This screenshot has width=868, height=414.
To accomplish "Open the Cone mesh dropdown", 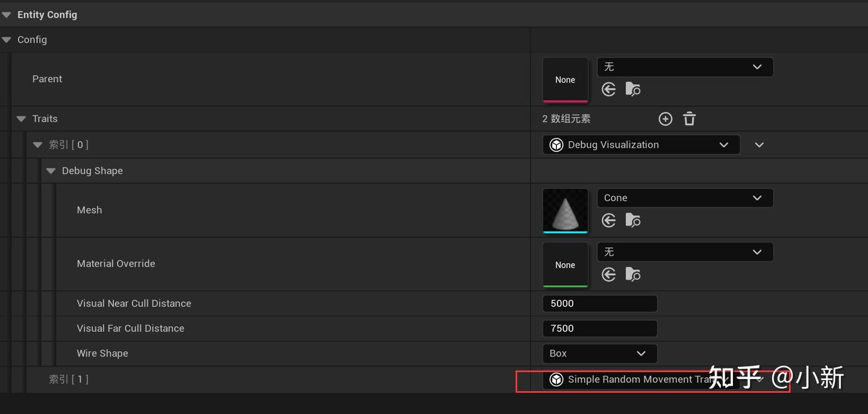I will pos(685,198).
